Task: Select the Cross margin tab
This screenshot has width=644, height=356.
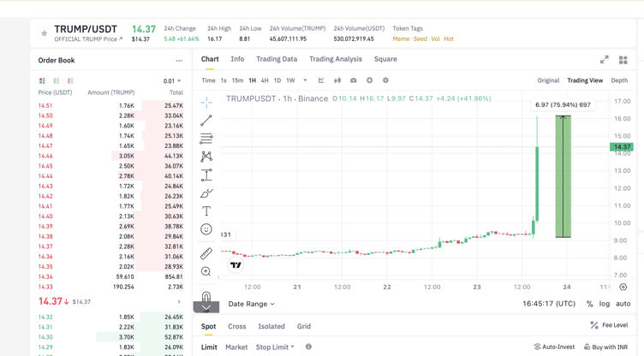Action: pos(236,326)
